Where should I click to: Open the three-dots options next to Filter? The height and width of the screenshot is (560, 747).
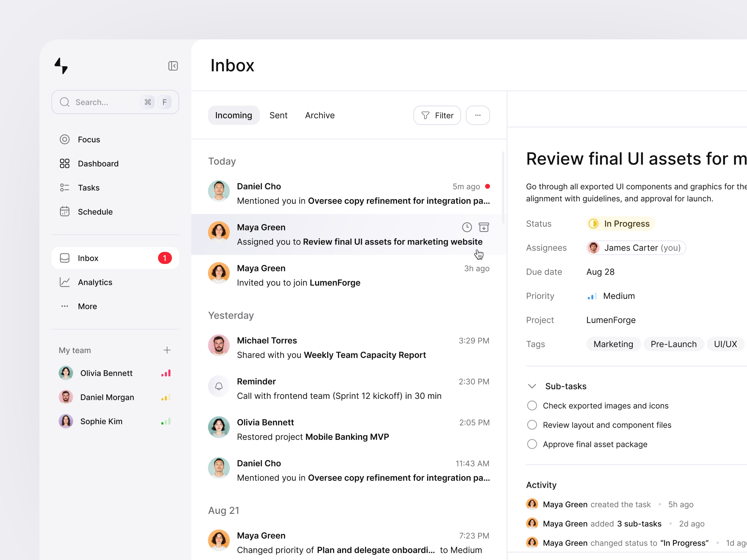477,115
